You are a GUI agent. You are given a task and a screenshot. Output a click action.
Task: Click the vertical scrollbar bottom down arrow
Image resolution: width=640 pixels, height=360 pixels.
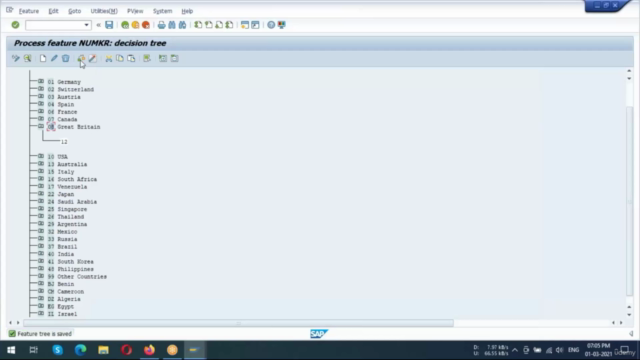click(629, 315)
